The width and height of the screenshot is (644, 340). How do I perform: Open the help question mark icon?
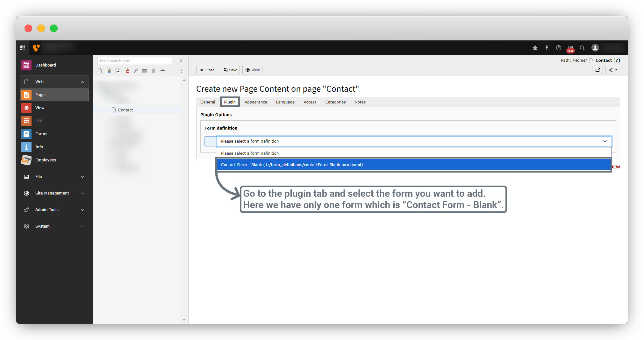[x=558, y=48]
